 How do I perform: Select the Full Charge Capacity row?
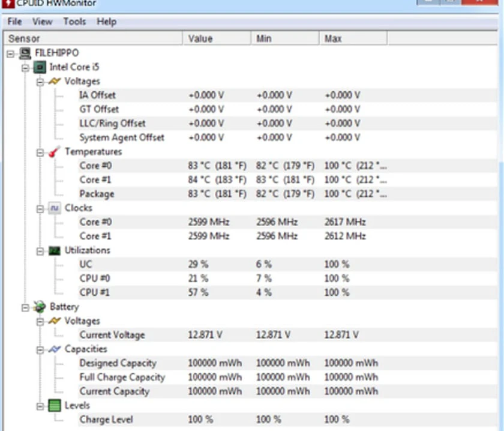pyautogui.click(x=287, y=378)
